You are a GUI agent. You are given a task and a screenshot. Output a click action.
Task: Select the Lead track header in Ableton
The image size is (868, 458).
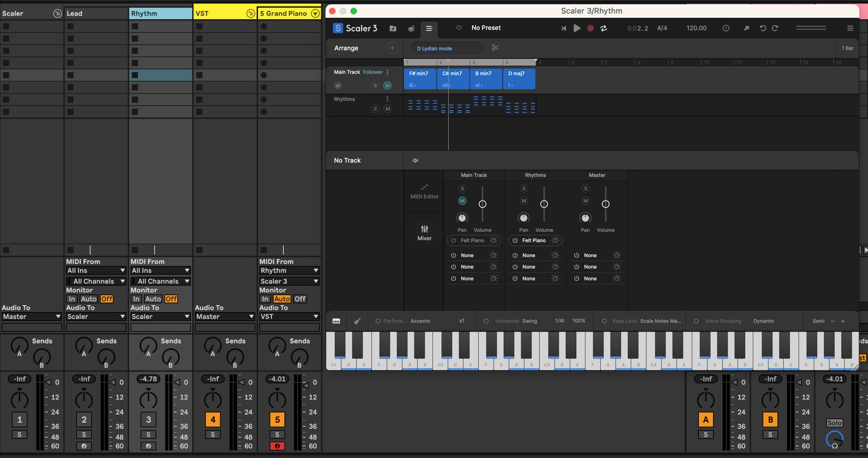(x=96, y=14)
